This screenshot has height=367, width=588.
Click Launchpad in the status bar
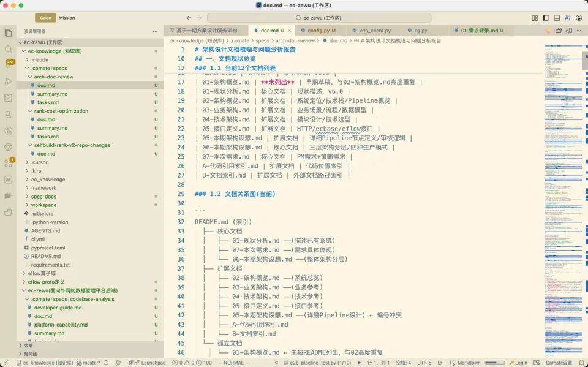[147, 363]
